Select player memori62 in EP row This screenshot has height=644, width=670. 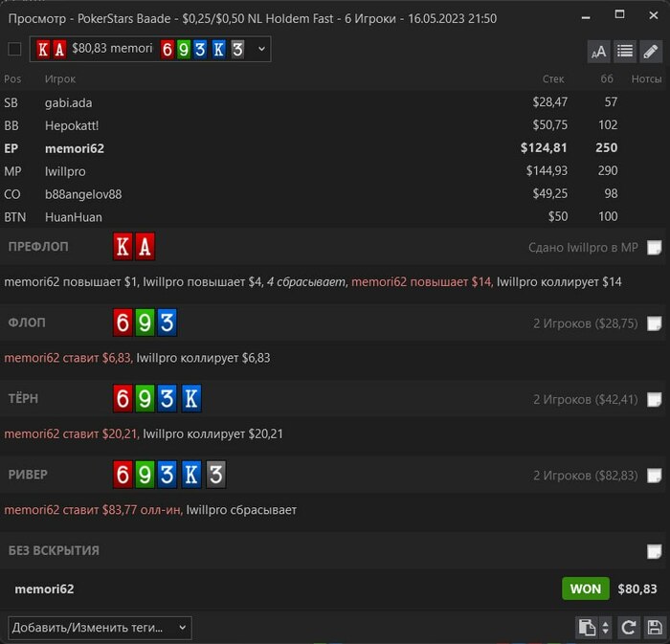click(x=75, y=148)
